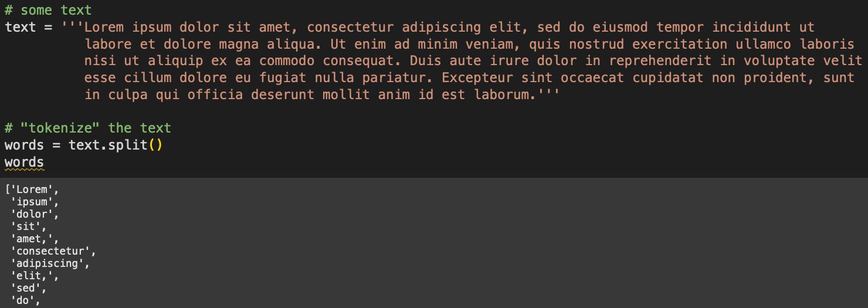Click the '# some text' comment line
The height and width of the screenshot is (308, 868).
point(48,10)
